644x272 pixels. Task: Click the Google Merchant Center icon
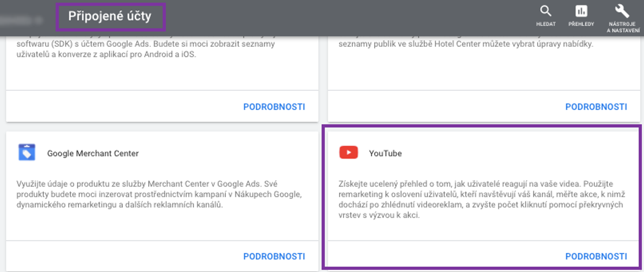click(26, 153)
